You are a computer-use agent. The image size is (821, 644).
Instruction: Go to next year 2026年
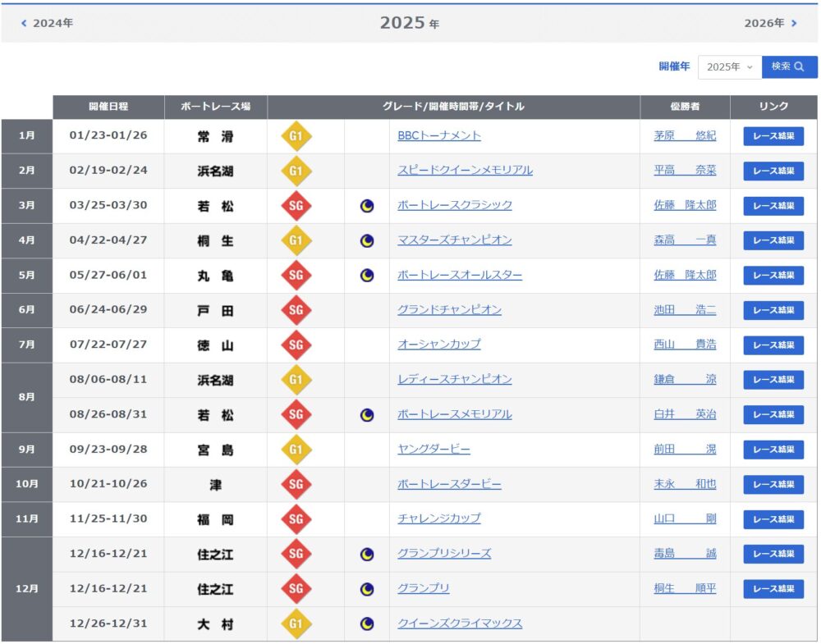pos(770,23)
